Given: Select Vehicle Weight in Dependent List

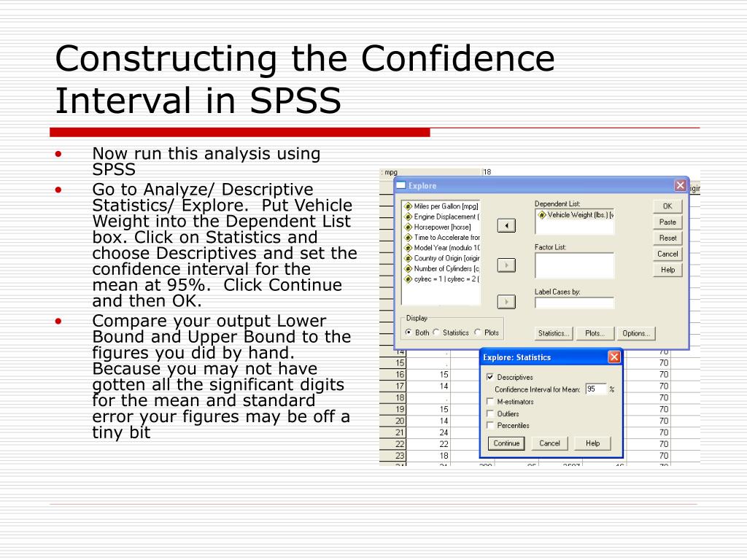Looking at the screenshot, I should 575,215.
